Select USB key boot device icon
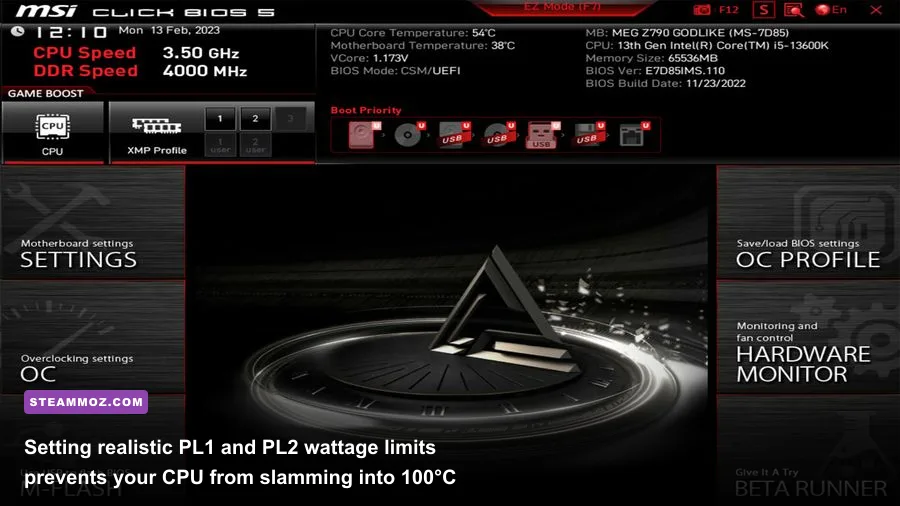Viewport: 900px width, 506px height. click(543, 135)
